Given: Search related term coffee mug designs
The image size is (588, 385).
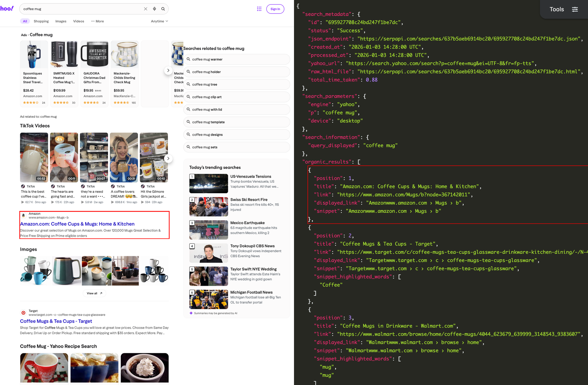Looking at the screenshot, I should click(237, 135).
